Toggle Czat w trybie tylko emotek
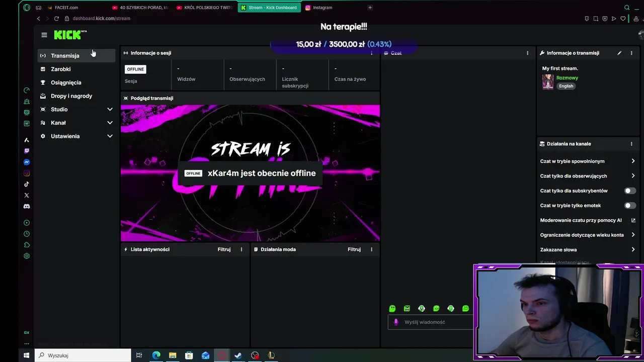 630,206
